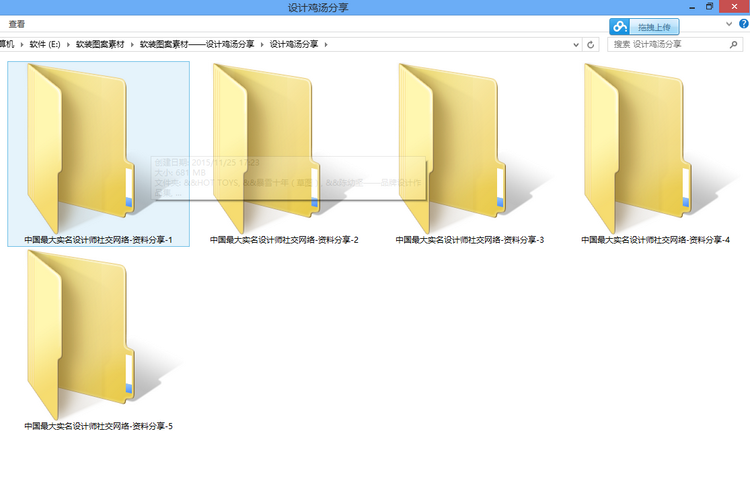Open folder icon for 资料分享-2
The image size is (750, 491).
(265, 148)
